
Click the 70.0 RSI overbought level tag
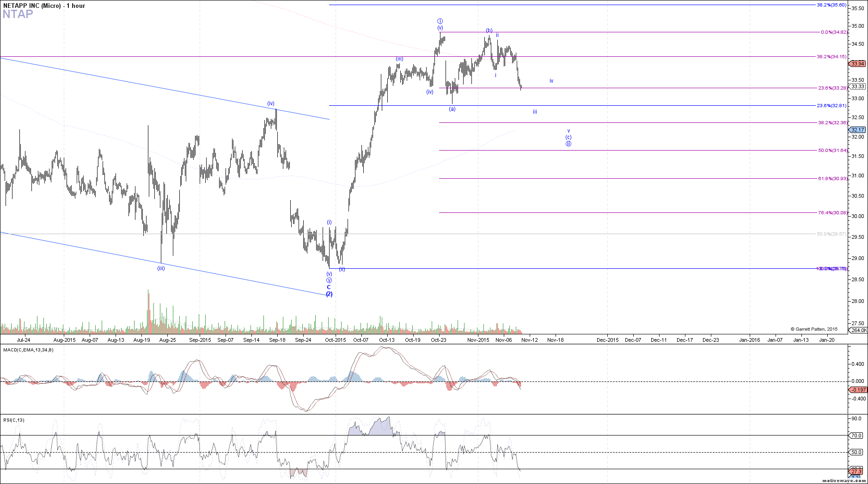point(856,436)
